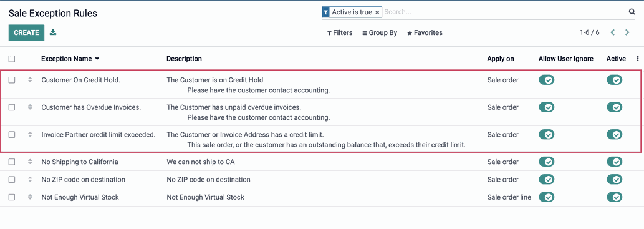Click the drag handle for Not Enough Virtual Stock
Viewport: 644px width, 229px height.
coord(29,197)
